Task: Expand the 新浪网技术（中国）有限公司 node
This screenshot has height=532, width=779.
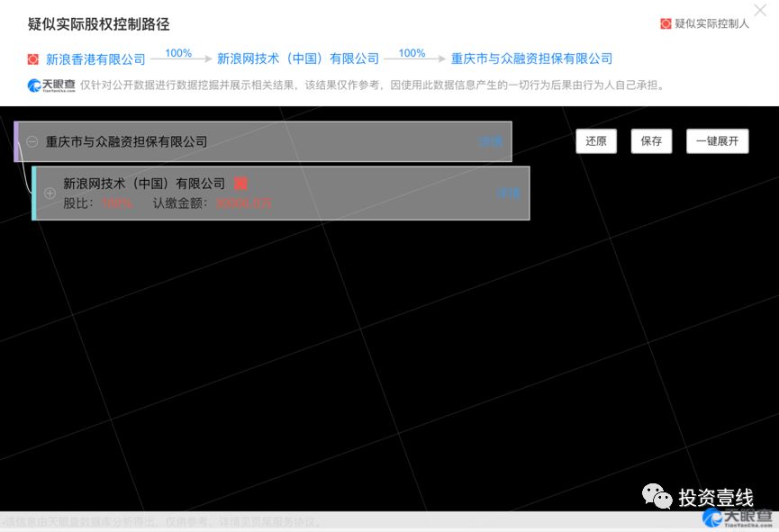Action: coord(50,194)
